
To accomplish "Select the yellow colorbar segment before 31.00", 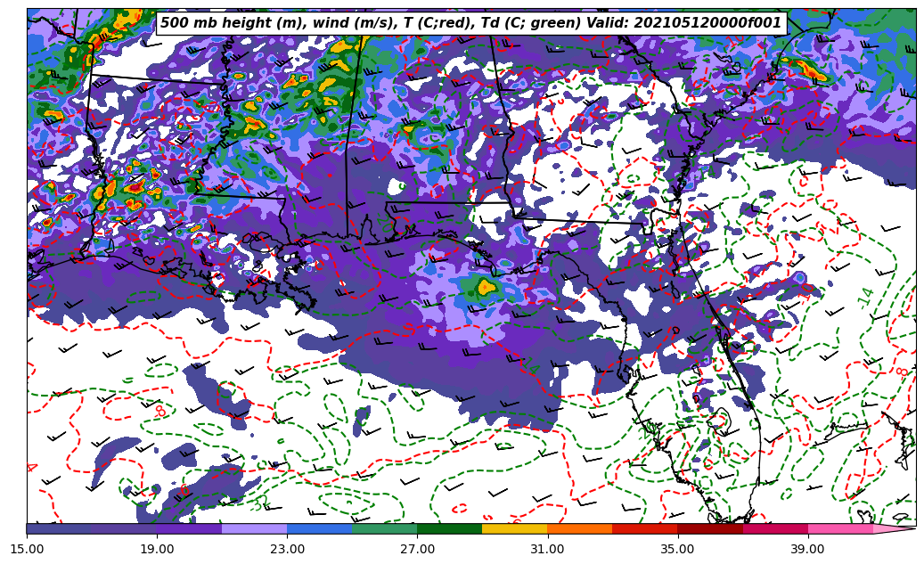I will pyautogui.click(x=515, y=528).
